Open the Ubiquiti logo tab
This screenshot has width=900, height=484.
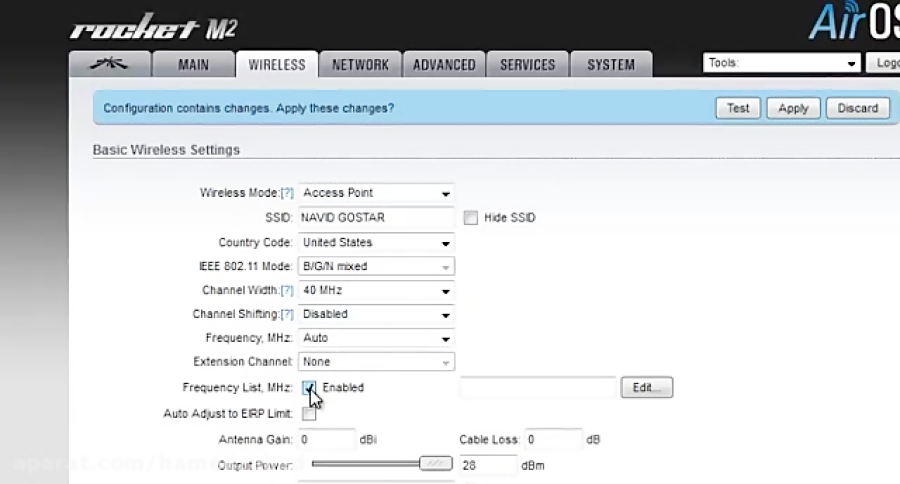pos(109,65)
